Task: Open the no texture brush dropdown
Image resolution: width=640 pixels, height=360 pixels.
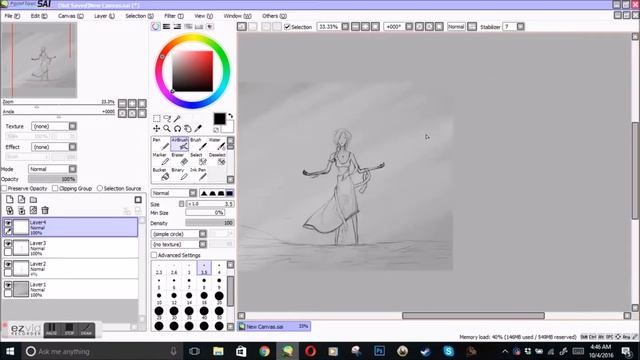Action: (x=202, y=244)
